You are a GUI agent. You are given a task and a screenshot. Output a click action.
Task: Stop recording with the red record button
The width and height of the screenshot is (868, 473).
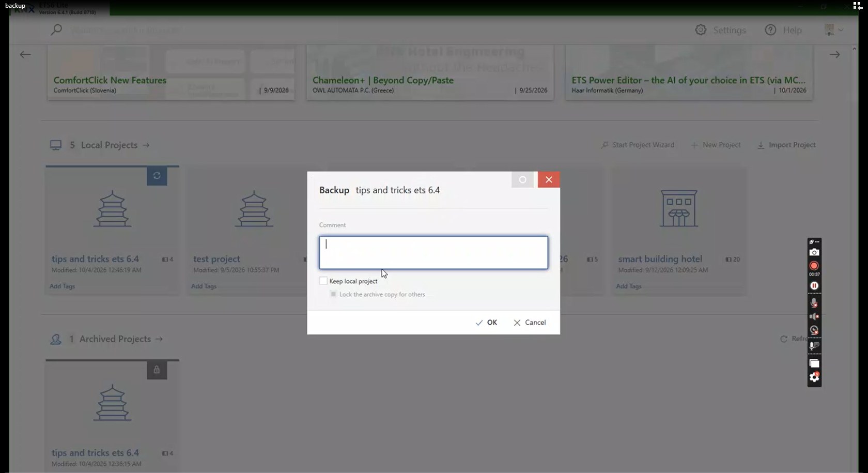pos(814,266)
